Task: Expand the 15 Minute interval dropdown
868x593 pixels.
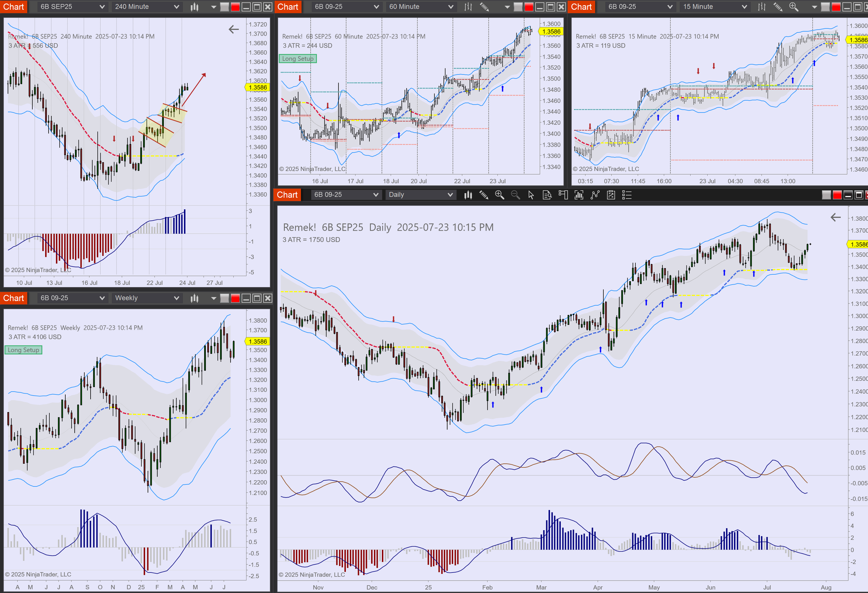Action: click(x=744, y=7)
